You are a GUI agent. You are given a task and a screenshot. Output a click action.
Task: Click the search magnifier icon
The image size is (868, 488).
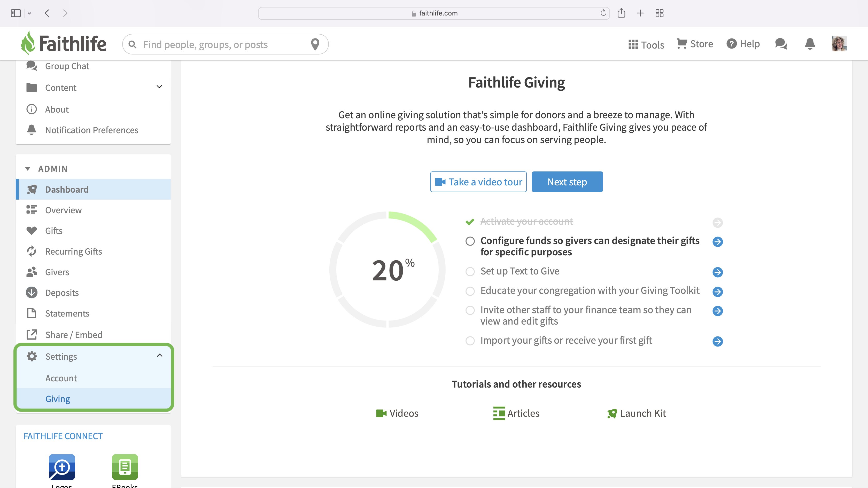click(x=133, y=44)
